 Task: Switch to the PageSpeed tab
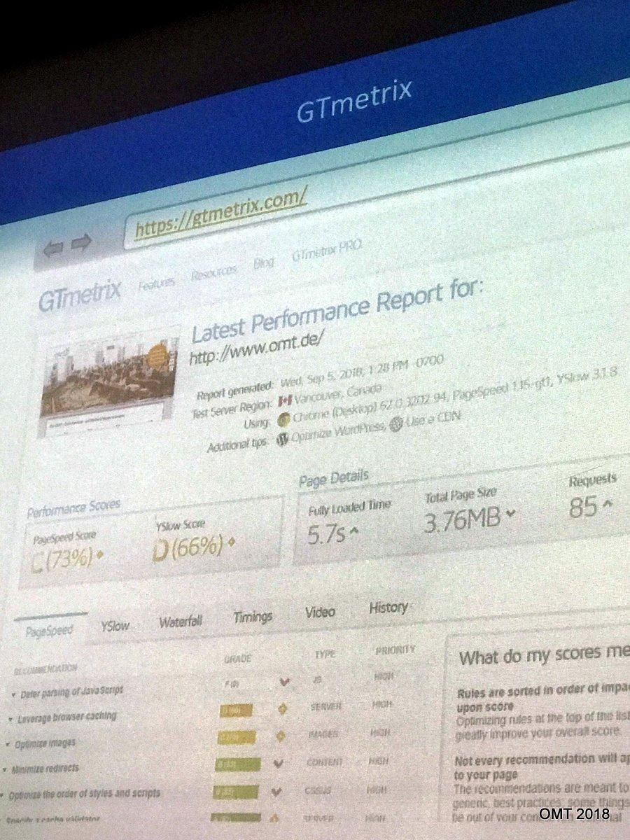(49, 630)
